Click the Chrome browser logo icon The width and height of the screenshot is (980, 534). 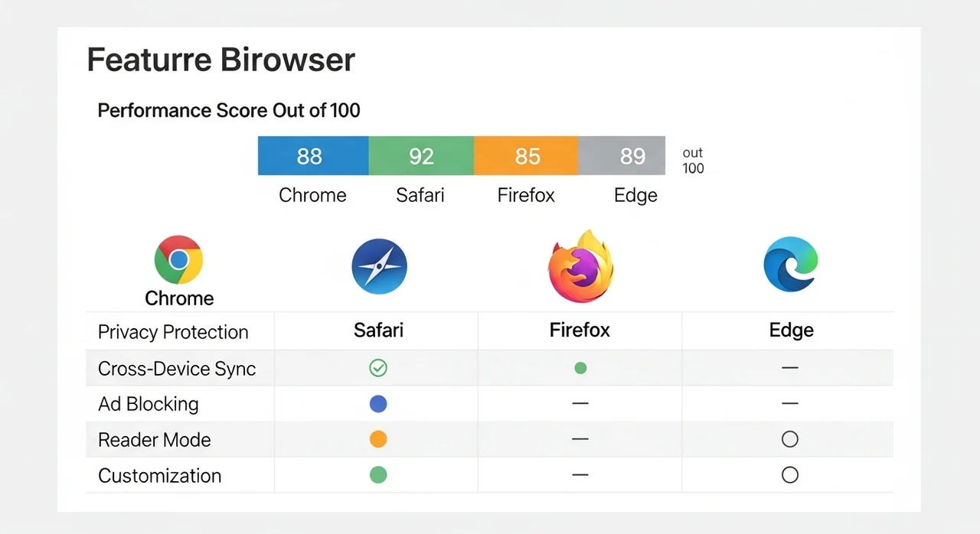tap(178, 260)
